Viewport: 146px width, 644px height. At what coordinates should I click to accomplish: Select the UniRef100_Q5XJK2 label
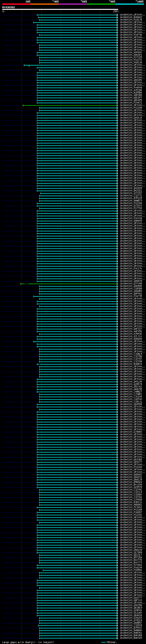[131, 387]
